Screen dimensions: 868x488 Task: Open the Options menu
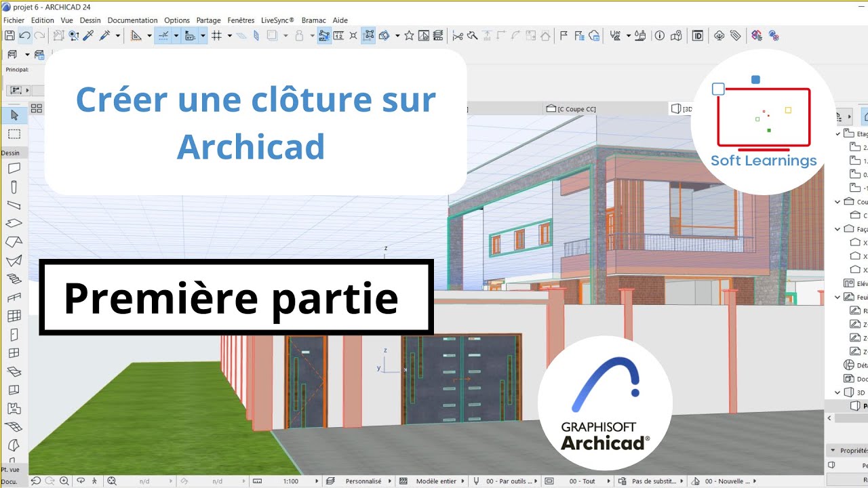tap(177, 20)
